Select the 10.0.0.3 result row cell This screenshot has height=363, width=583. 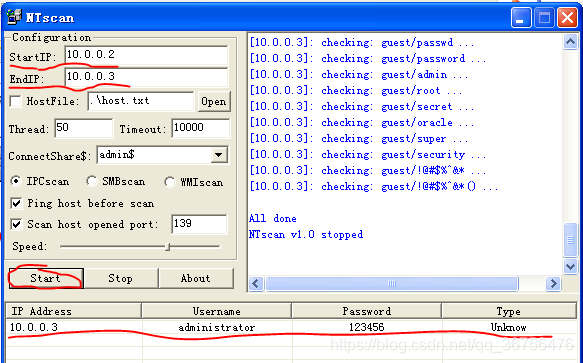pos(34,327)
